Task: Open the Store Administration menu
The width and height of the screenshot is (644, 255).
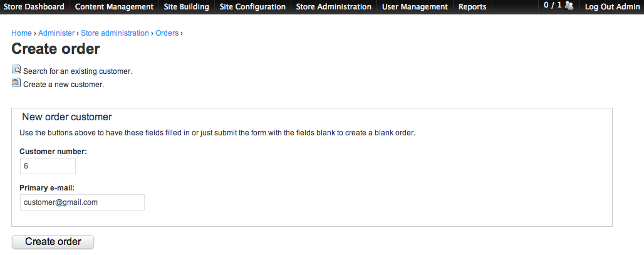Action: tap(333, 7)
